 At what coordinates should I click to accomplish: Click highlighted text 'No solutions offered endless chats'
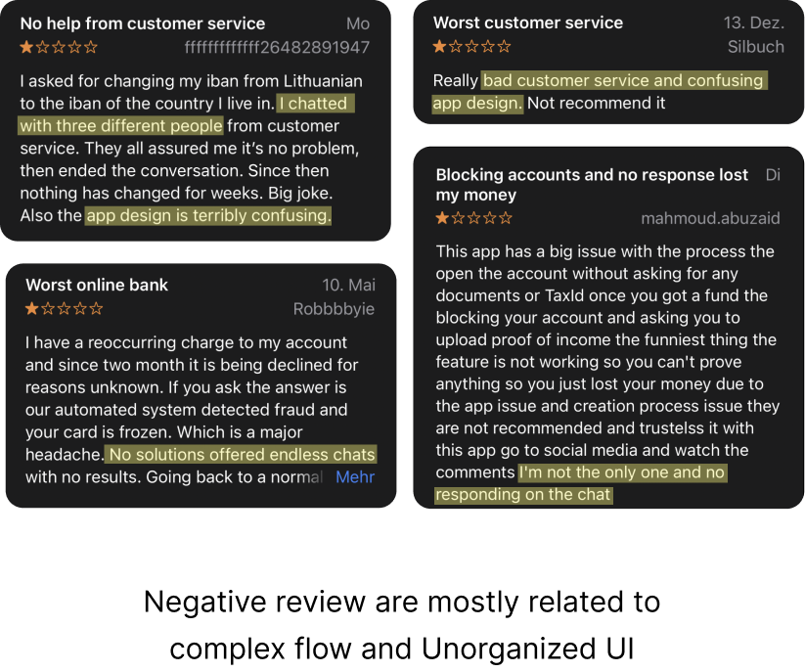[x=242, y=455]
